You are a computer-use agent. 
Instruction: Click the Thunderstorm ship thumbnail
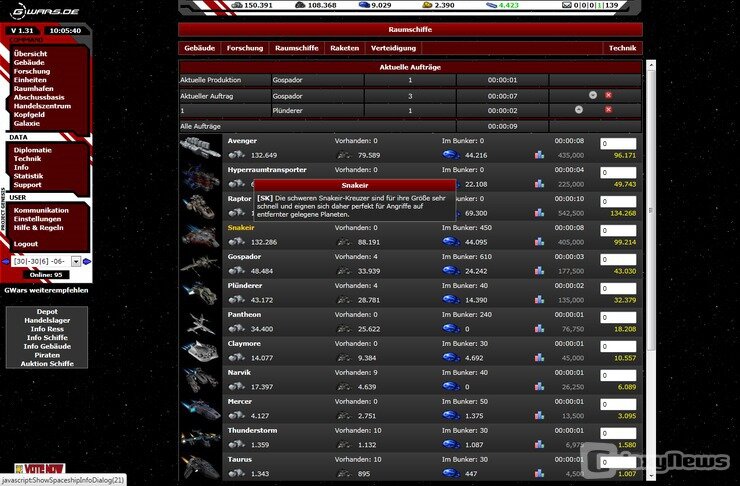tap(200, 438)
